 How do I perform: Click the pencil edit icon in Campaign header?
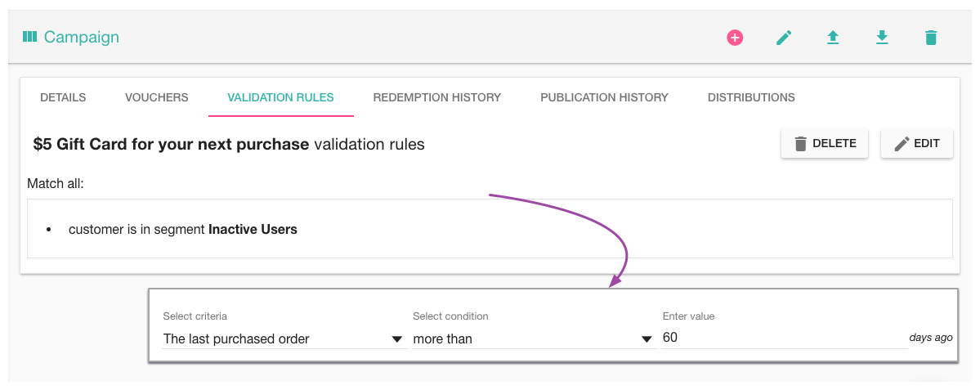[784, 38]
